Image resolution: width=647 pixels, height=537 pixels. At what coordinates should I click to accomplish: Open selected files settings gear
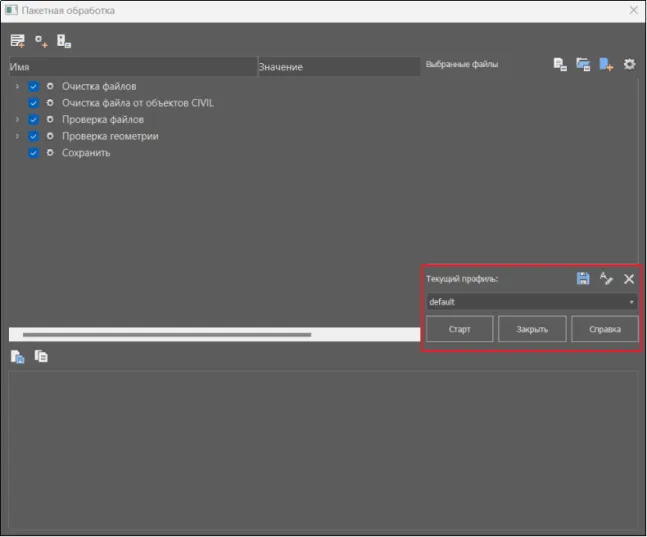(x=629, y=65)
